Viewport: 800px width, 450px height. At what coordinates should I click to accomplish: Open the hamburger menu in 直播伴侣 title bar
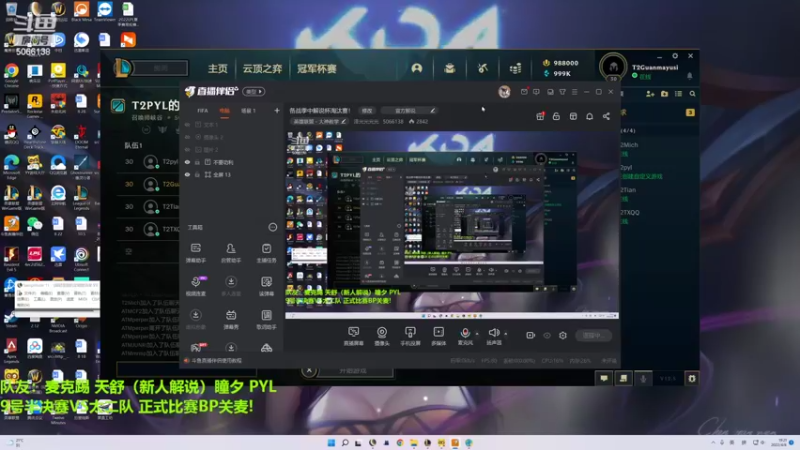pos(574,92)
